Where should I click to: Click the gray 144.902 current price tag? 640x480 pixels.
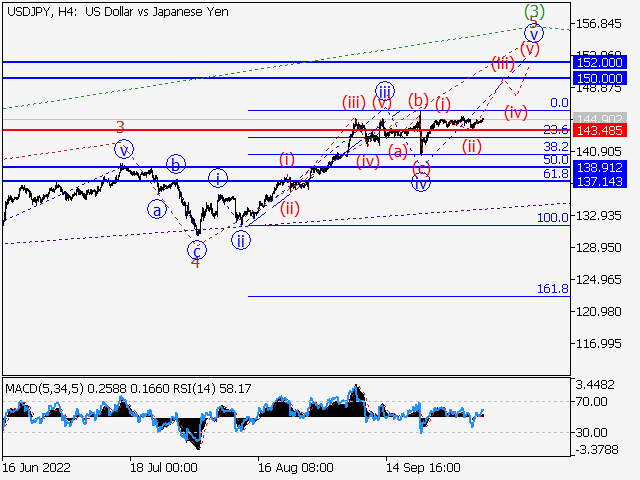click(x=599, y=119)
